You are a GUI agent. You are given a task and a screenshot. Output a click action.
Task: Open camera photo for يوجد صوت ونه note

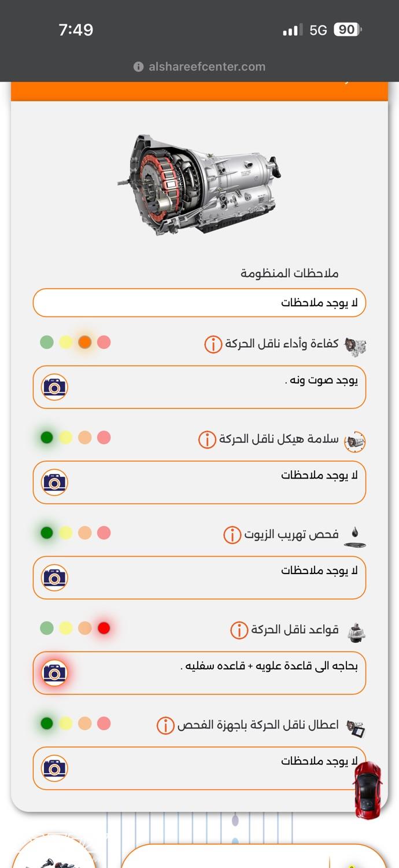[x=55, y=387]
